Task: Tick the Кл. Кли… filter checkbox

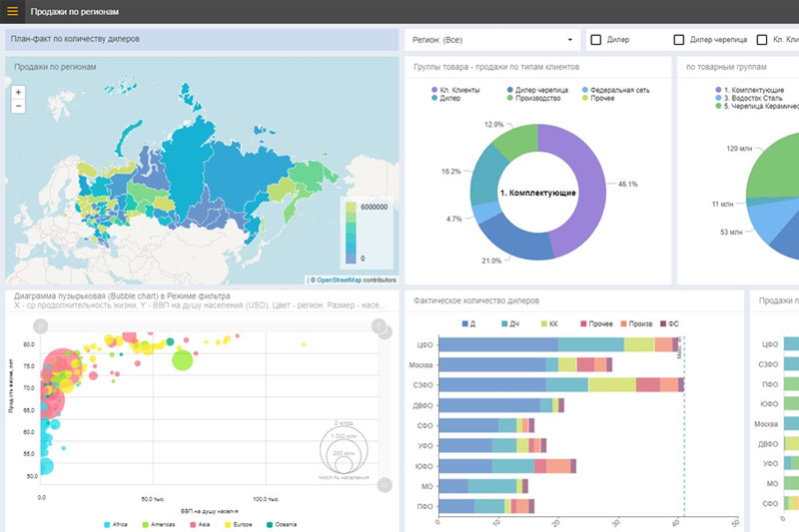Action: (762, 40)
